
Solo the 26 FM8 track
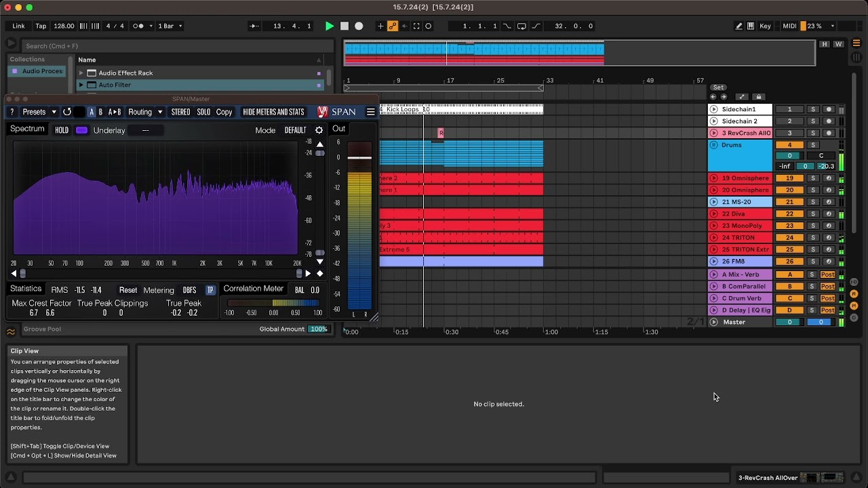[x=813, y=262]
